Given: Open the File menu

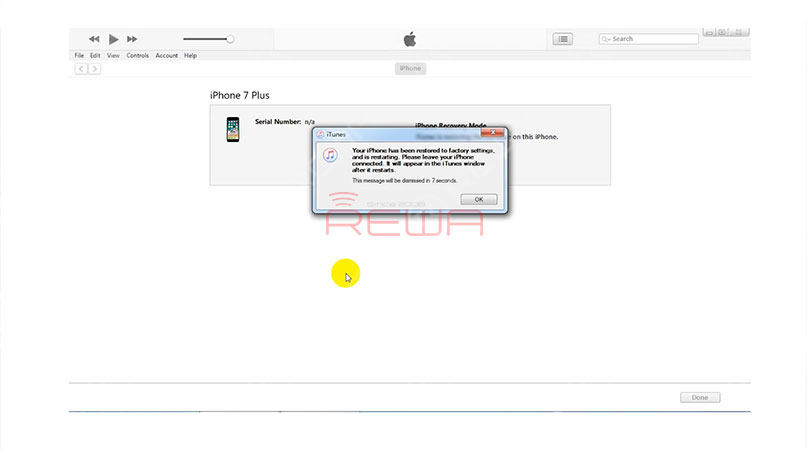Looking at the screenshot, I should click(x=79, y=56).
